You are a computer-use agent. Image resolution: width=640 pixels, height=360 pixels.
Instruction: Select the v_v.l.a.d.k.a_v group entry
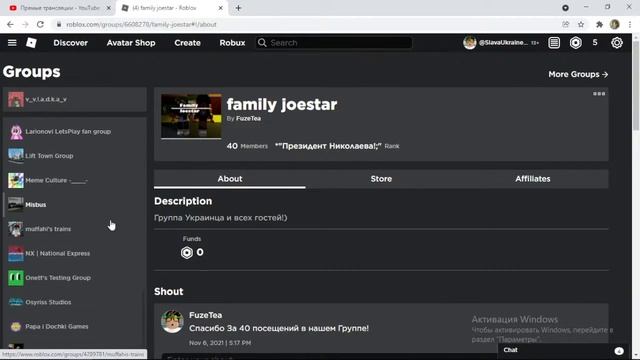[75, 99]
